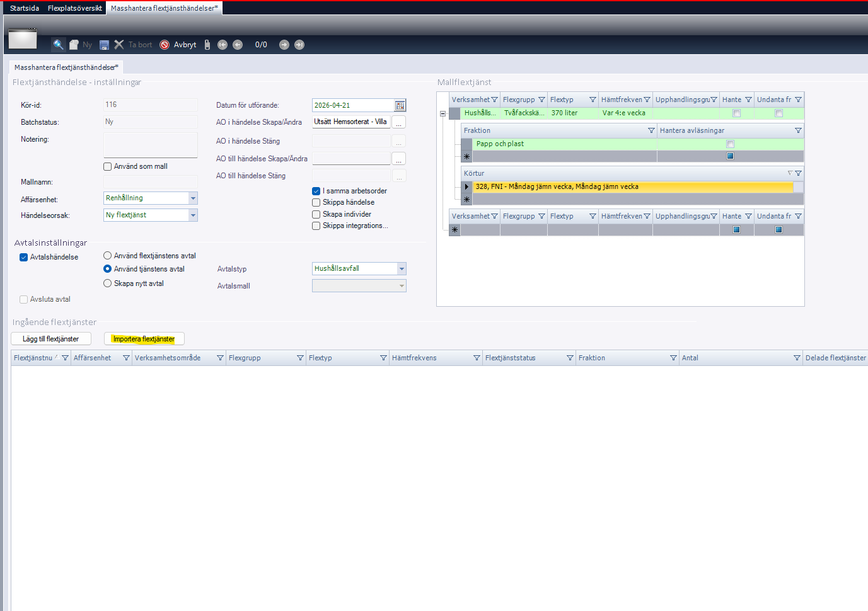Click the paperclip attachment icon
This screenshot has width=868, height=611.
click(207, 45)
